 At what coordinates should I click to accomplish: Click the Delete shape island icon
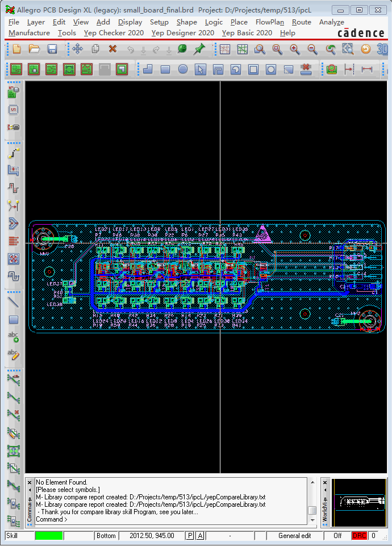[x=306, y=69]
